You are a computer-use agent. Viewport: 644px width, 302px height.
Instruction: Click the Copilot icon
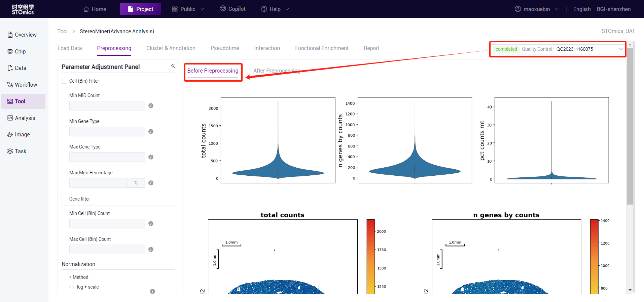[x=223, y=9]
